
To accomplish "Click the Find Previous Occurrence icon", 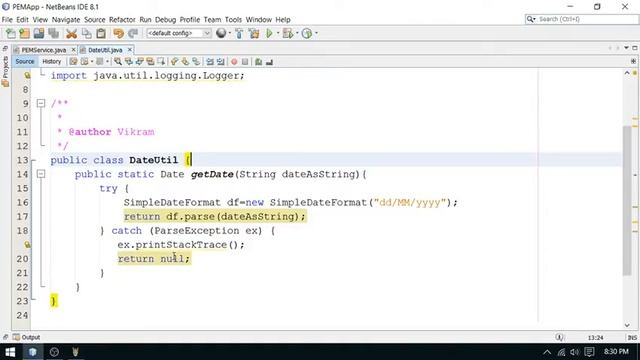I will click(129, 62).
